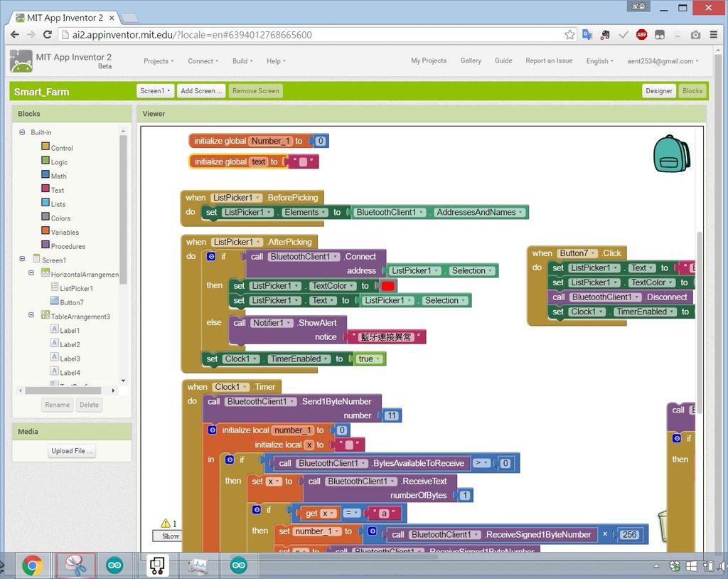This screenshot has width=728, height=579.
Task: Click the Blocks view button
Action: tap(692, 90)
